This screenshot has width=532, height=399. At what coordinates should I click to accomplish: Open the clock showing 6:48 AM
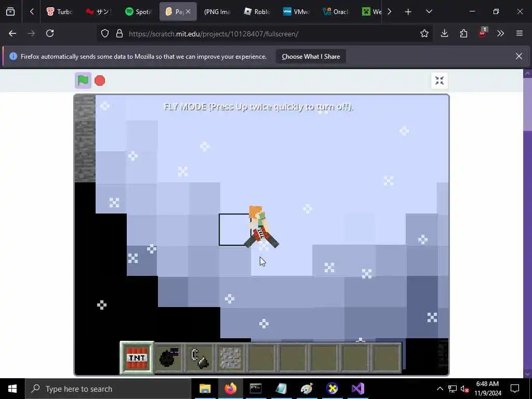point(487,389)
